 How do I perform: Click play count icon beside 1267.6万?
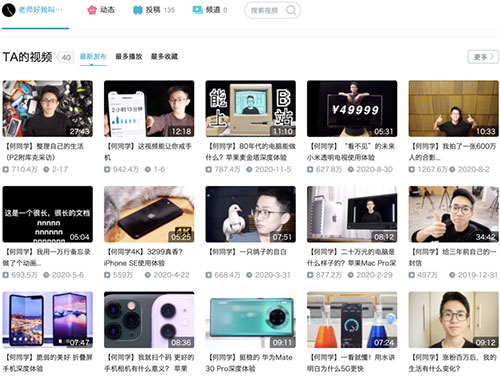point(412,169)
